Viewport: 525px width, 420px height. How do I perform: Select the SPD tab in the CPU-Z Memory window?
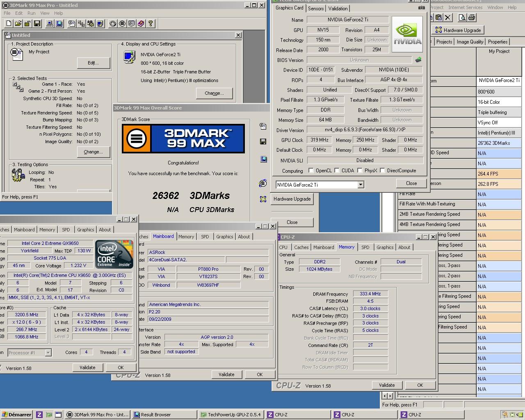(365, 247)
